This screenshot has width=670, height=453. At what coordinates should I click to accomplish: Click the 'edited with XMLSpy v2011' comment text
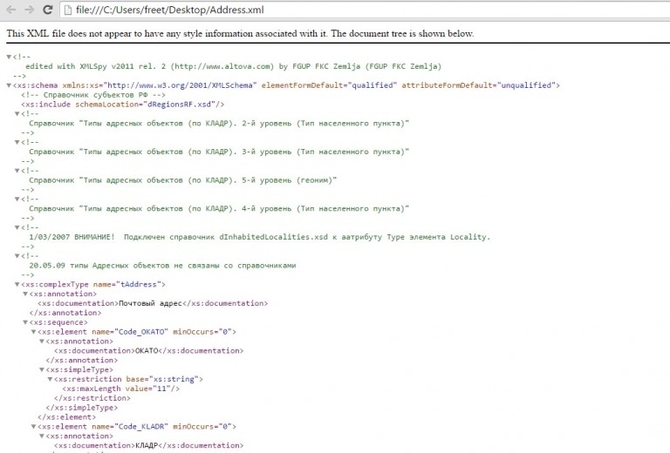coord(233,66)
